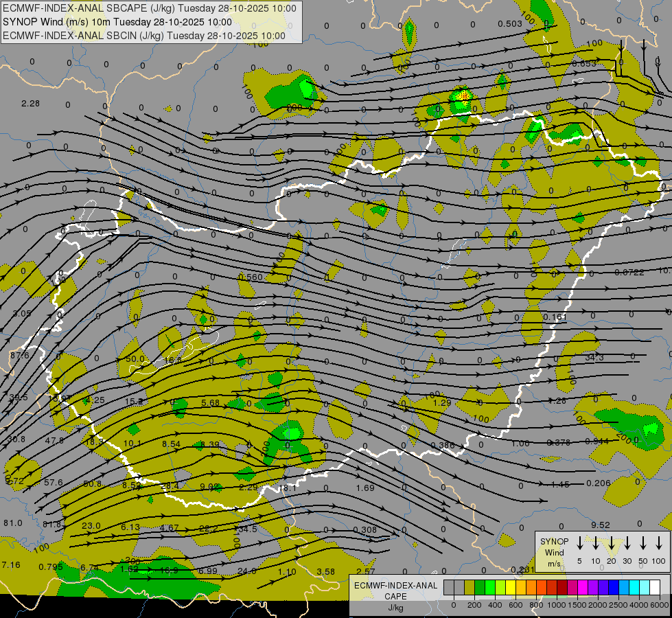Click the map value 3.05

click(x=22, y=314)
